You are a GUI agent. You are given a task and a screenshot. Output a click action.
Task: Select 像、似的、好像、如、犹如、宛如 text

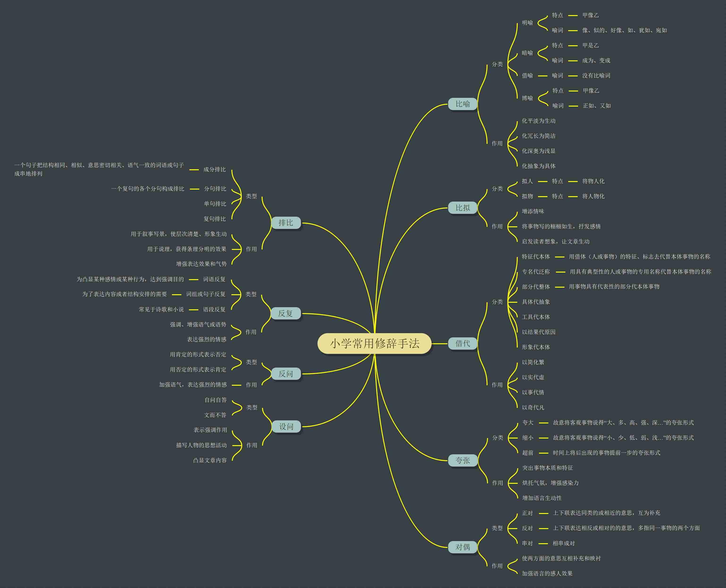[625, 30]
